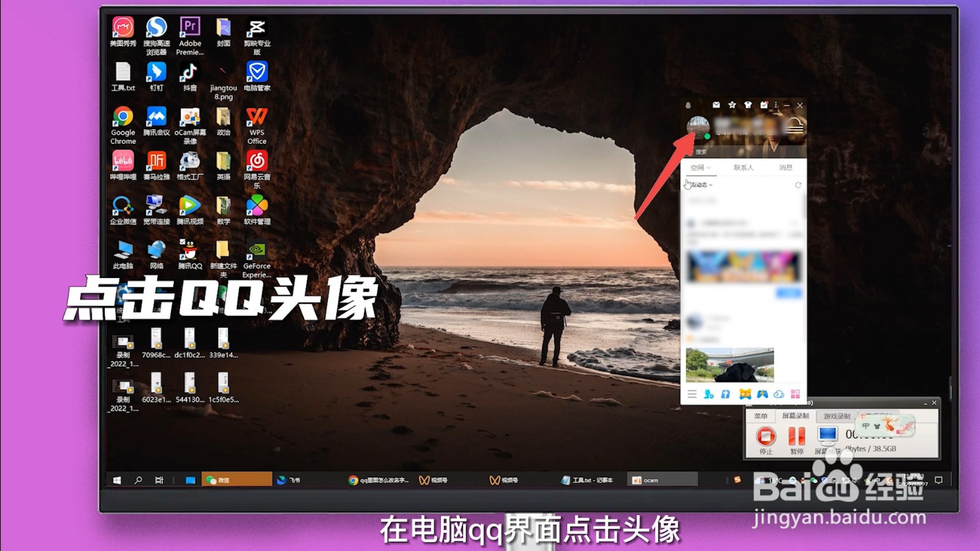
Task: Click the green online status dot on QQ avatar
Action: (x=707, y=136)
